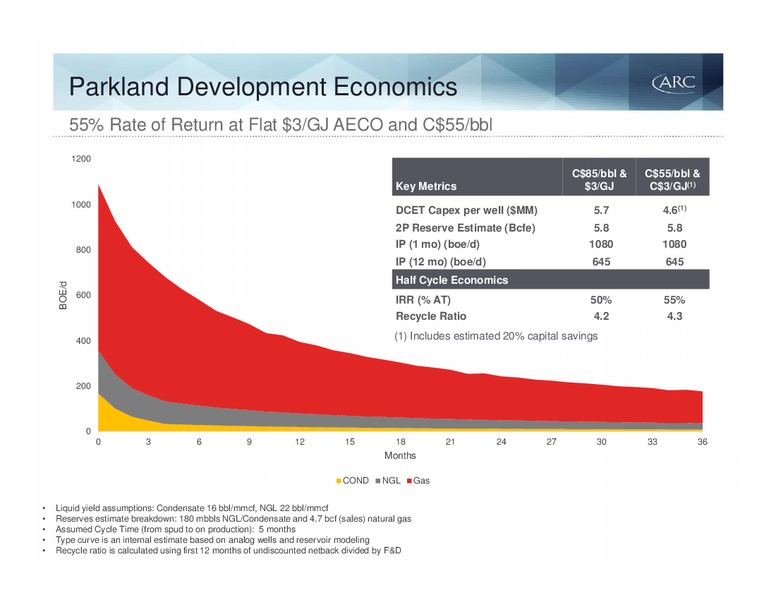Click the 18 months x-axis tick label
776x600 pixels.
(x=400, y=442)
